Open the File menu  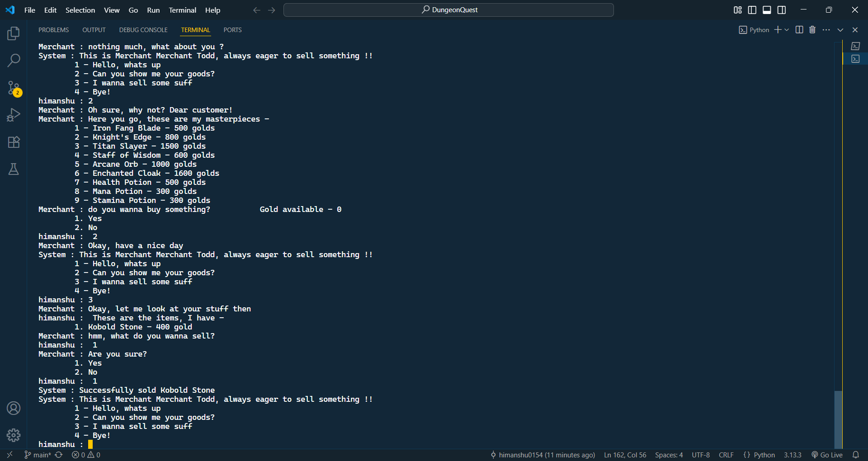coord(30,10)
